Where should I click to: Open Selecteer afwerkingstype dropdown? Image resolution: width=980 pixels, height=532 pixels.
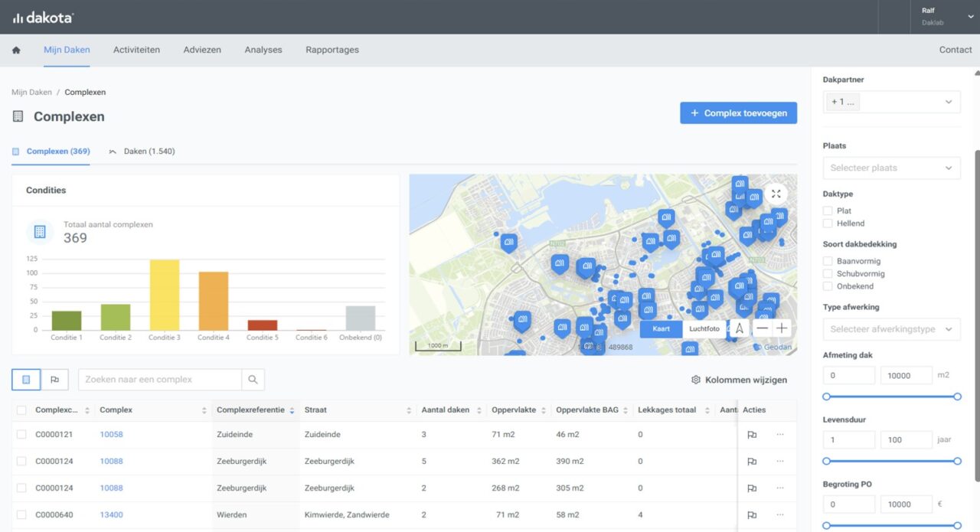click(891, 329)
